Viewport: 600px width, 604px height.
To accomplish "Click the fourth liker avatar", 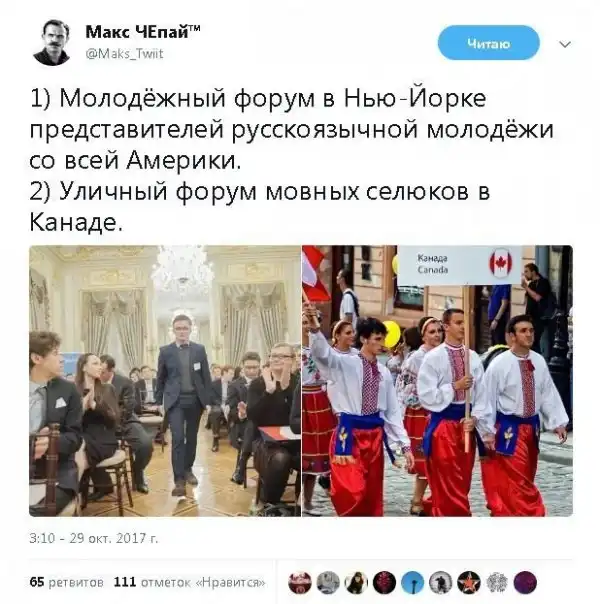I will (x=384, y=582).
